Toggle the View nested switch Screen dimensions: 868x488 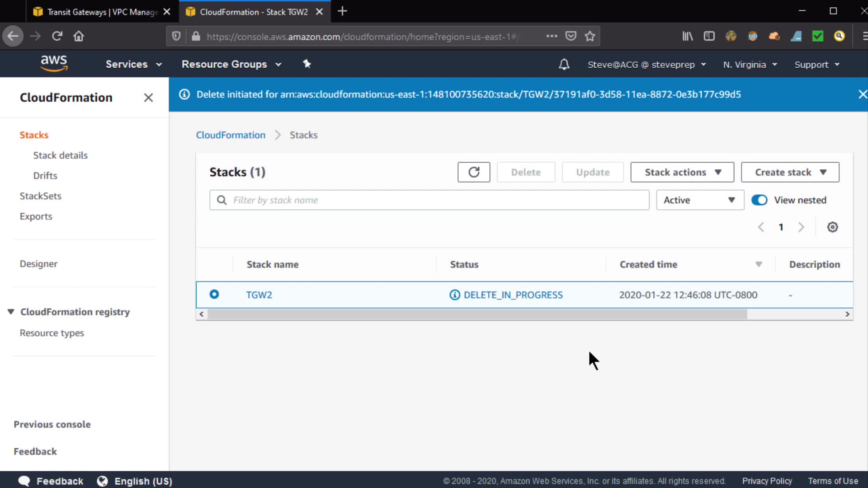point(759,200)
